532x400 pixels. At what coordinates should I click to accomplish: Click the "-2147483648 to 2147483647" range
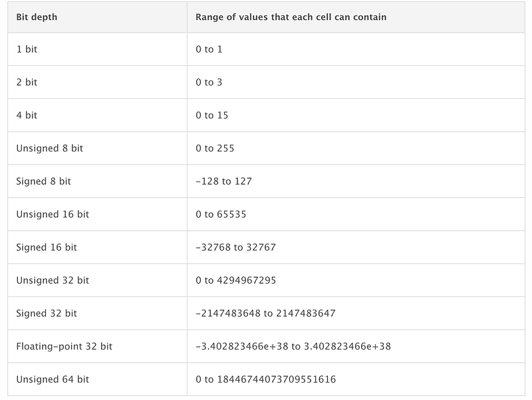(x=265, y=314)
